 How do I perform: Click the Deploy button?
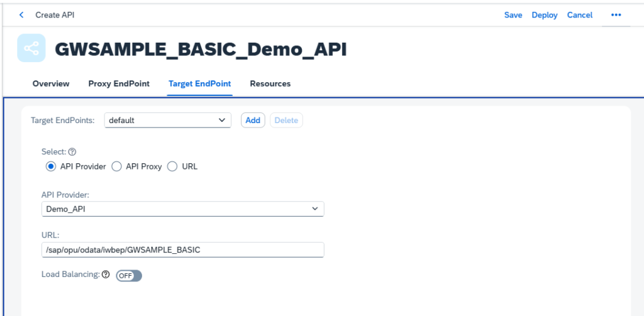(545, 15)
